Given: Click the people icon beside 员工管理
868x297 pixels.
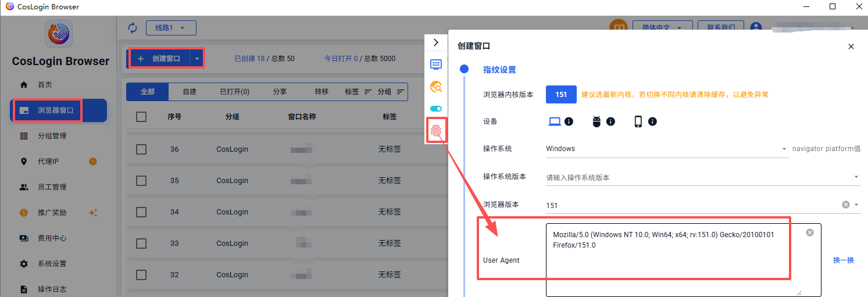Looking at the screenshot, I should click(x=24, y=187).
